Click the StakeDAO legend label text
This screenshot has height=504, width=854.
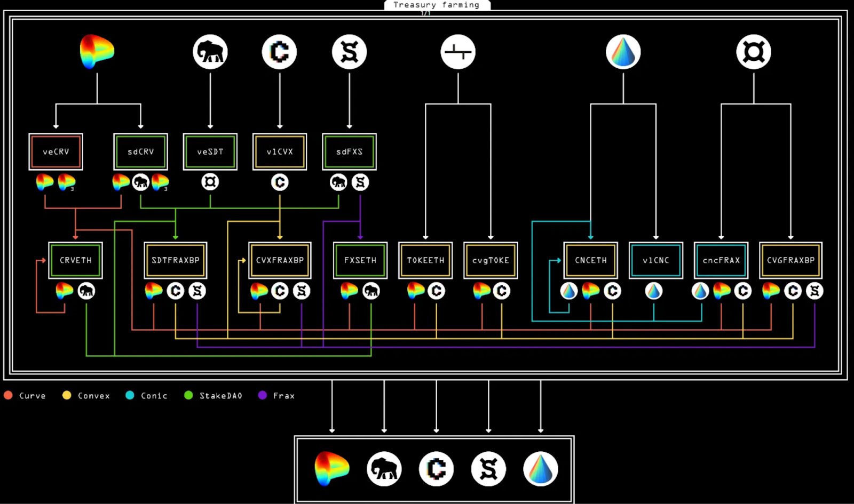(x=221, y=396)
